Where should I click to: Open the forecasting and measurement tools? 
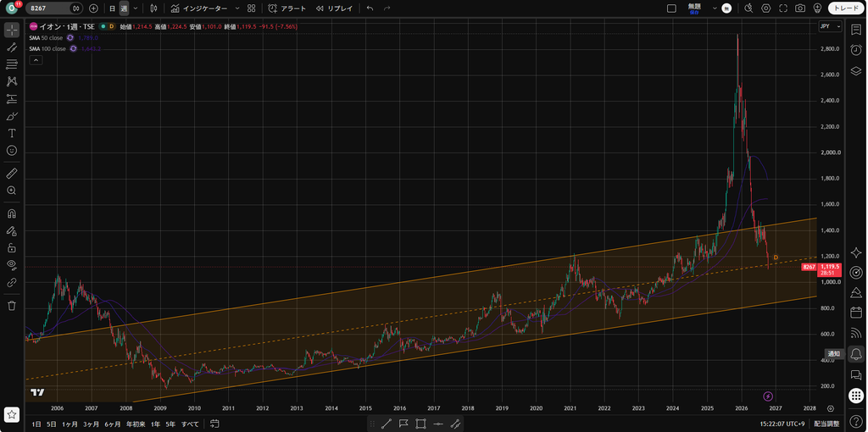click(12, 99)
